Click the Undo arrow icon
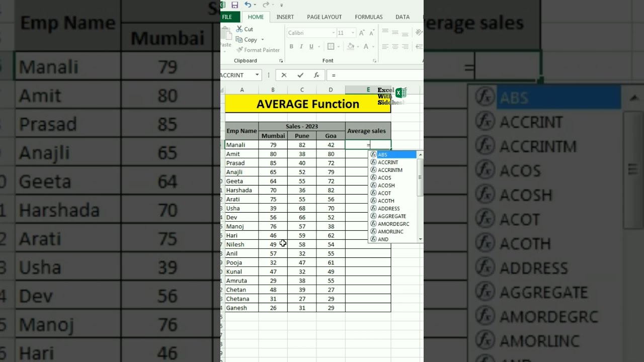The width and height of the screenshot is (644, 362). pyautogui.click(x=247, y=5)
